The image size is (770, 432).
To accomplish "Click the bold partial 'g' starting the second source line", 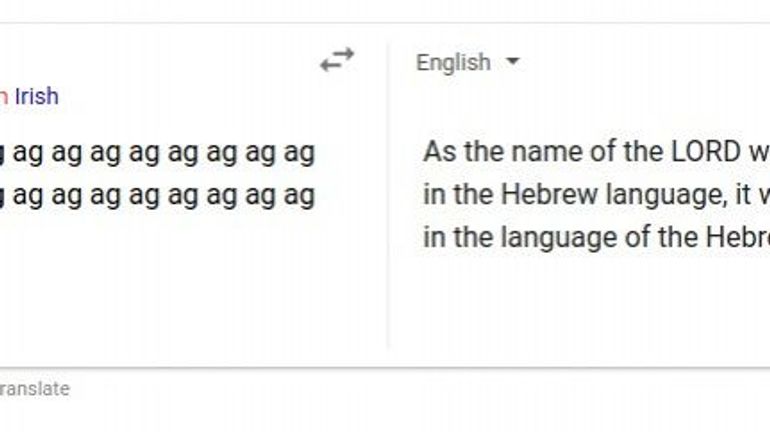I will pyautogui.click(x=3, y=195).
